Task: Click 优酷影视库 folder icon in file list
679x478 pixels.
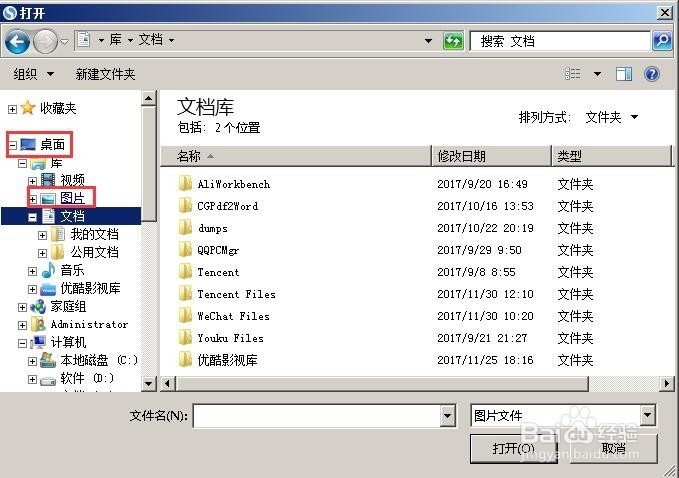Action: pyautogui.click(x=185, y=359)
